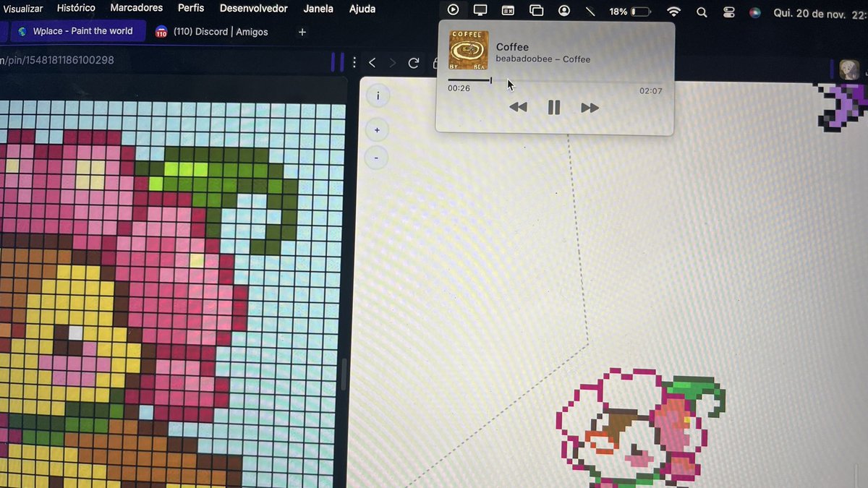This screenshot has width=868, height=488.
Task: Switch to the Discord | Amigos tab
Action: point(213,32)
